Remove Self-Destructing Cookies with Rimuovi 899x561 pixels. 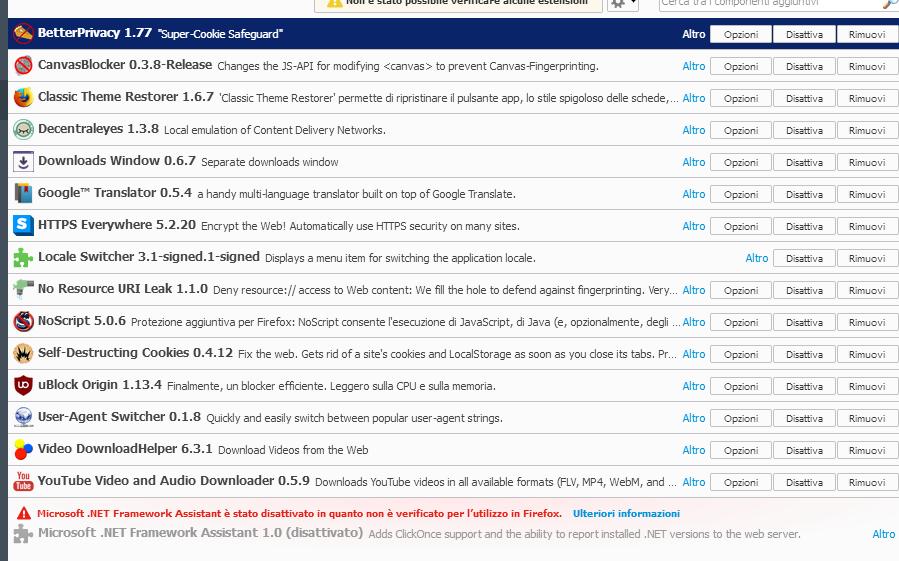click(867, 354)
